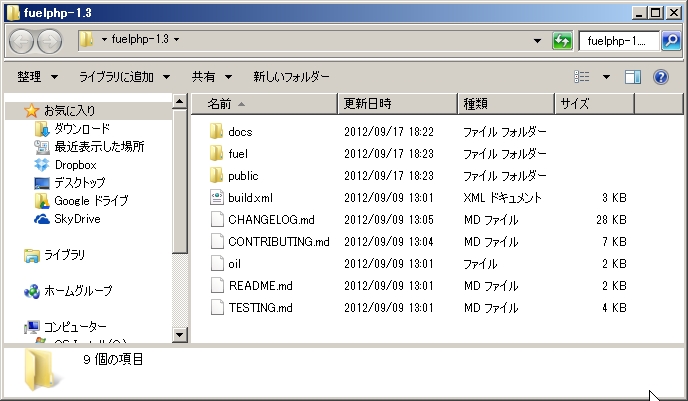Open the ライブラリに追加 dropdown menu
Image resolution: width=688 pixels, height=401 pixels.
125,77
